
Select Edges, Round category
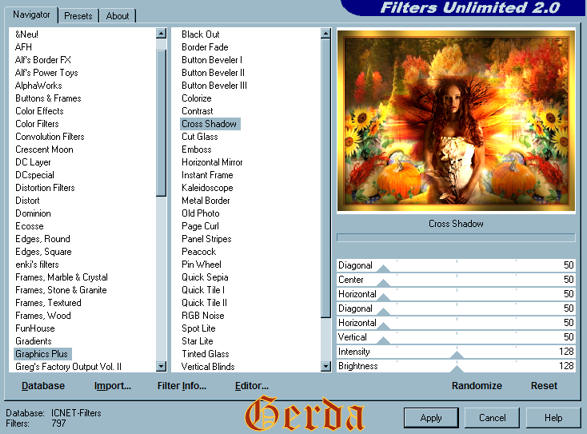click(x=43, y=239)
